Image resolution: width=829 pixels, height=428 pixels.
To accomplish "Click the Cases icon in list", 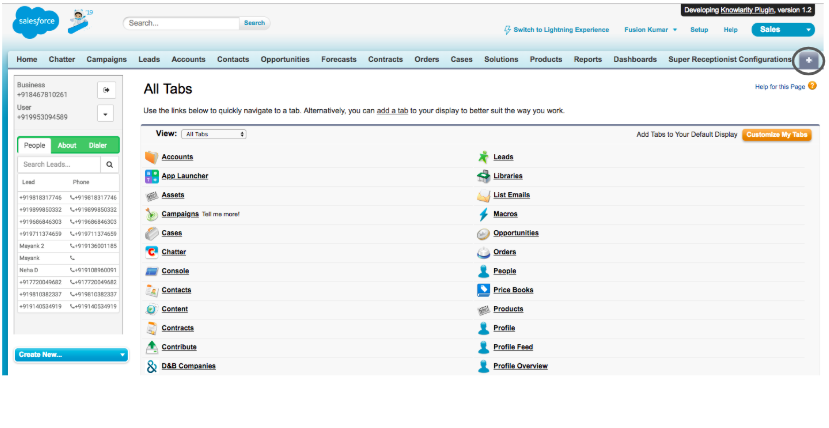I will click(152, 233).
